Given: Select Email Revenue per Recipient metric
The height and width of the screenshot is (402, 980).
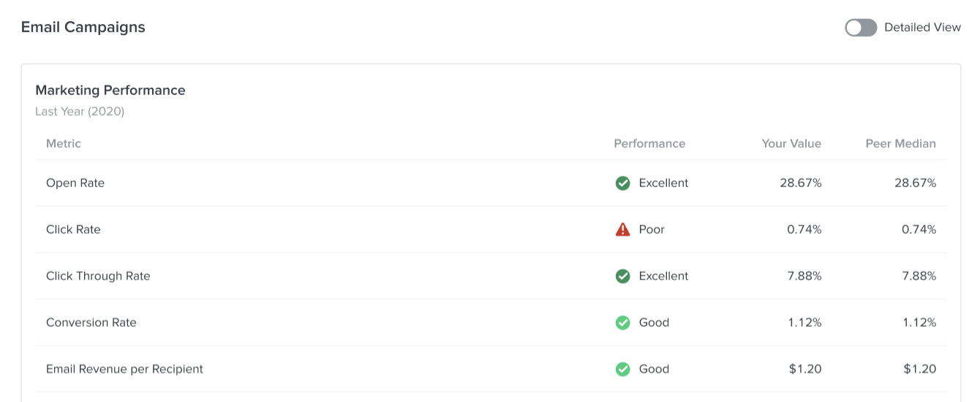Looking at the screenshot, I should tap(124, 369).
